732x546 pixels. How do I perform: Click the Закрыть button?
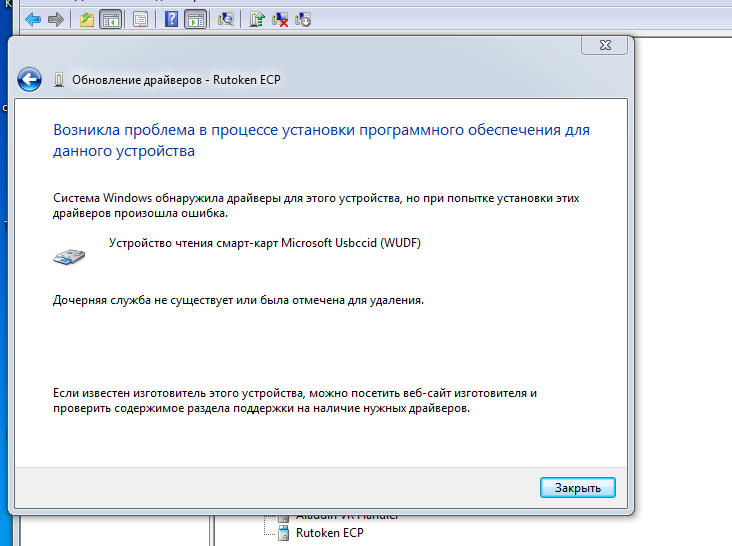(x=578, y=488)
